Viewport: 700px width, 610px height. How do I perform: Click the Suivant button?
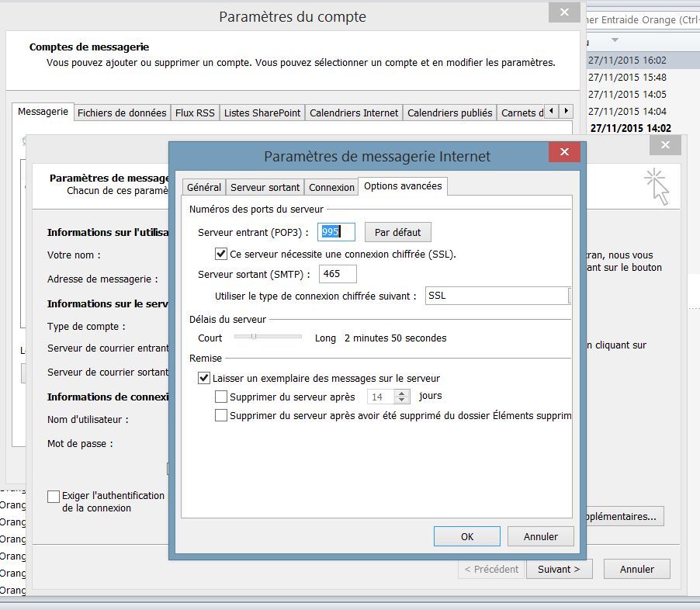click(559, 569)
